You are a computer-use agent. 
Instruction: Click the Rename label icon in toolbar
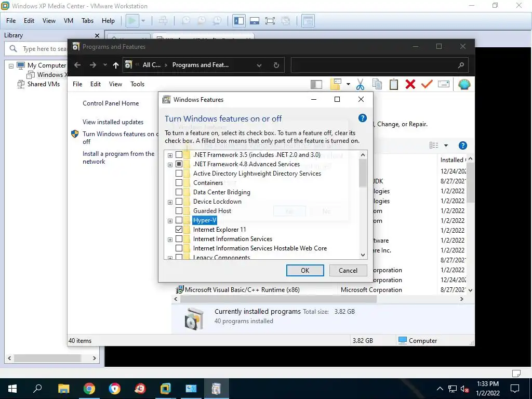pos(444,84)
